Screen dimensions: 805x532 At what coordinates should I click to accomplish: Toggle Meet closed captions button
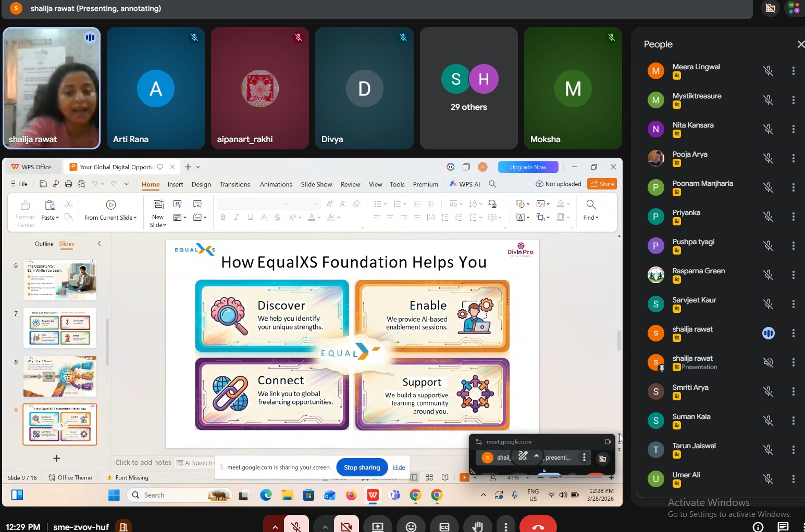click(x=444, y=526)
